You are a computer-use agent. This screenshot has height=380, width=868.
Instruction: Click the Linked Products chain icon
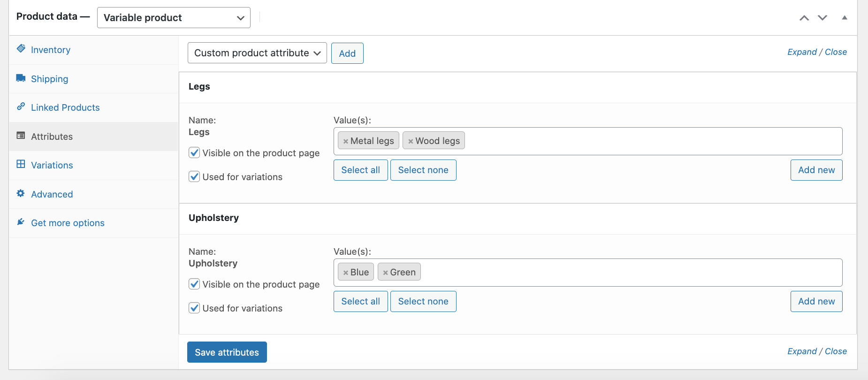[x=21, y=106]
